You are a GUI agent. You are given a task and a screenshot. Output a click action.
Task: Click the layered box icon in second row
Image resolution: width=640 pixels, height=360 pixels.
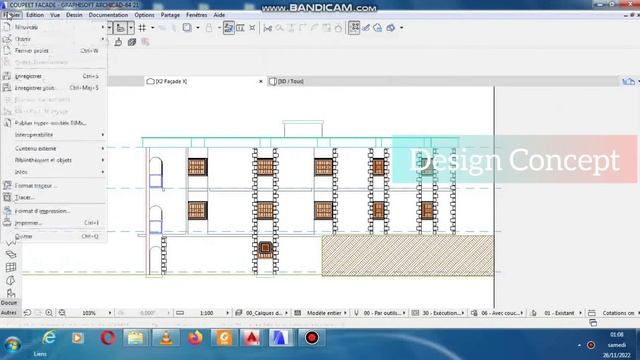point(131,42)
